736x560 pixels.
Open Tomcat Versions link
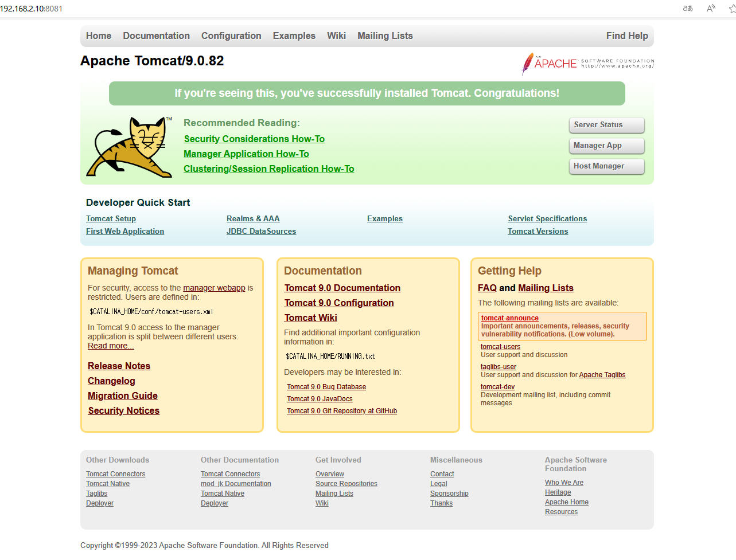(538, 231)
